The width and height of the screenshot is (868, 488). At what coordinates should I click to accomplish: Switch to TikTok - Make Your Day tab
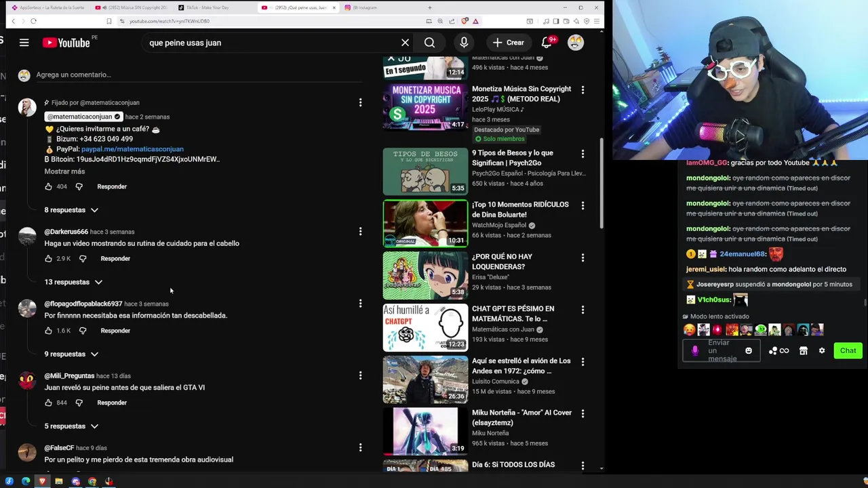point(216,7)
